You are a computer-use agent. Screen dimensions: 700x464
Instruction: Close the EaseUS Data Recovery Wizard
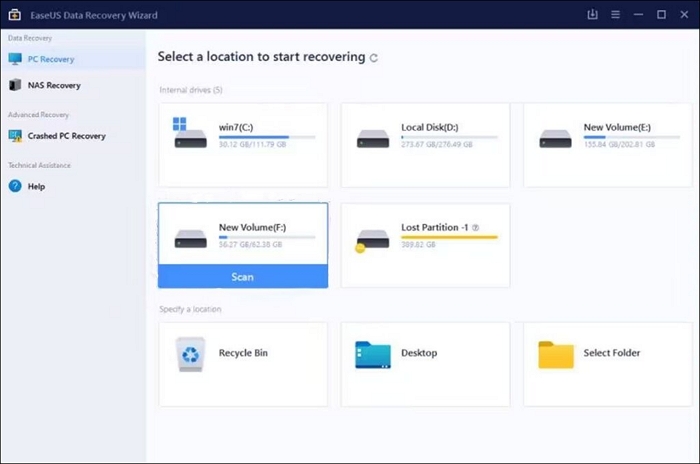click(x=684, y=15)
